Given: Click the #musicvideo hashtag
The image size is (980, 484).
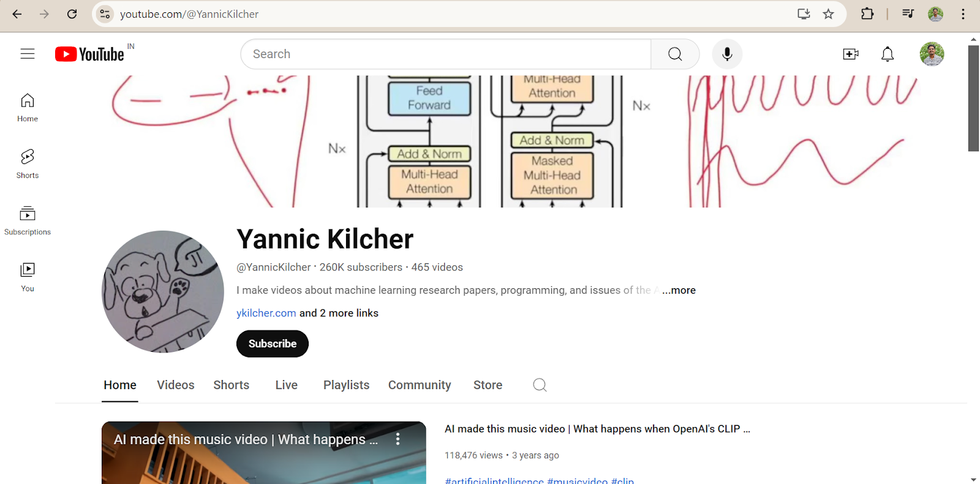Looking at the screenshot, I should (x=578, y=481).
